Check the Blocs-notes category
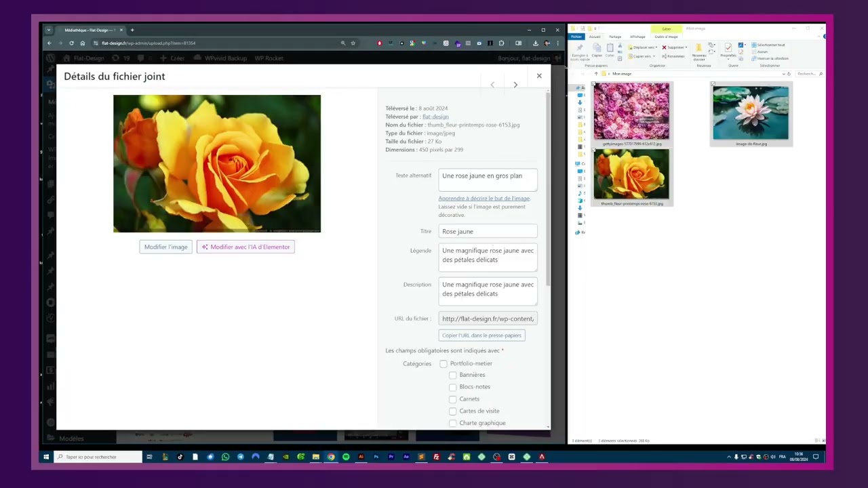 coord(453,387)
